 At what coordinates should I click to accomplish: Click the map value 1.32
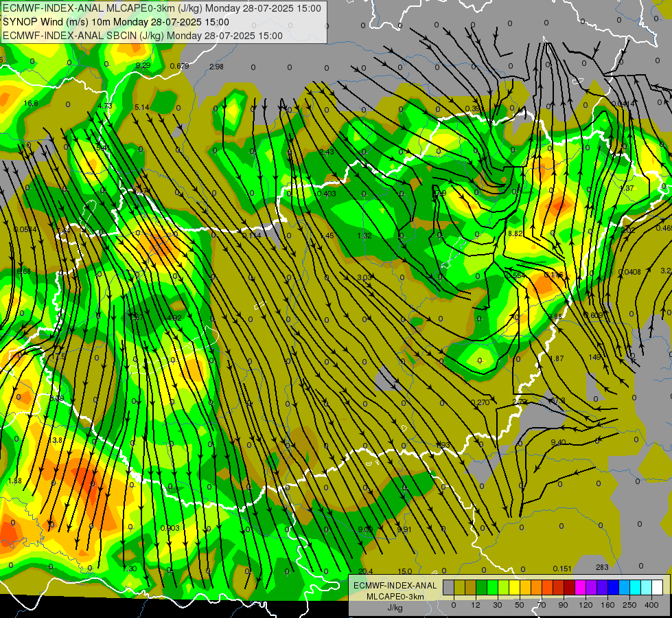tap(364, 236)
